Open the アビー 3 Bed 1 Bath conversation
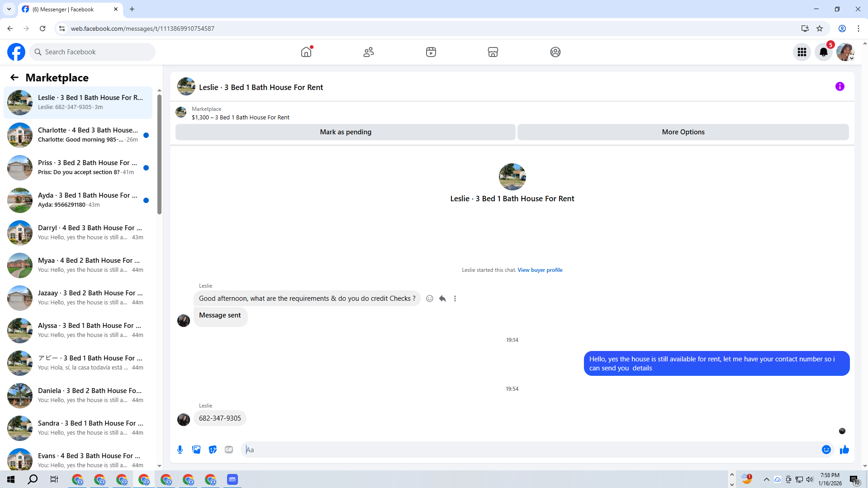Screen dimensions: 868x488 point(78,363)
